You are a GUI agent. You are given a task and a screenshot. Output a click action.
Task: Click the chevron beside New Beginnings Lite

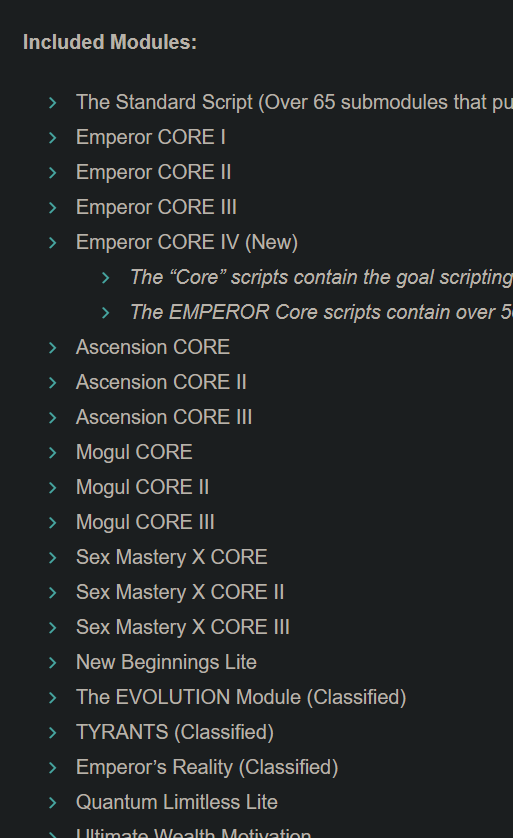coord(52,663)
